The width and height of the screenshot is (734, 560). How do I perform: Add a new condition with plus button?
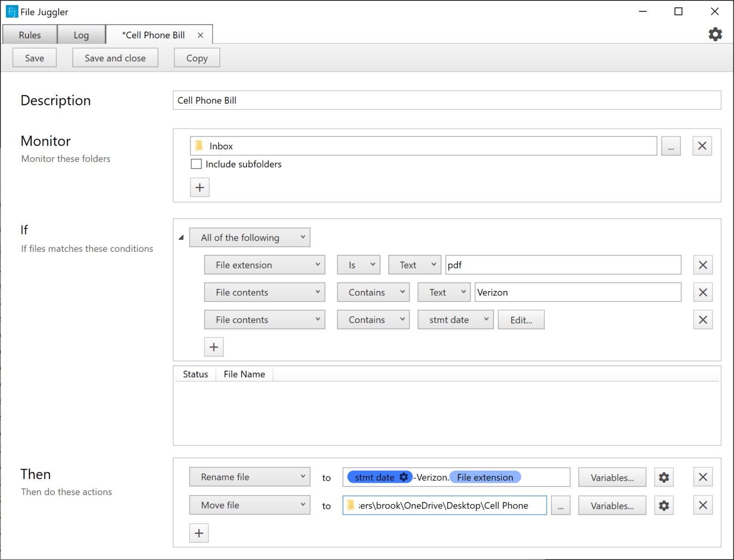click(214, 346)
